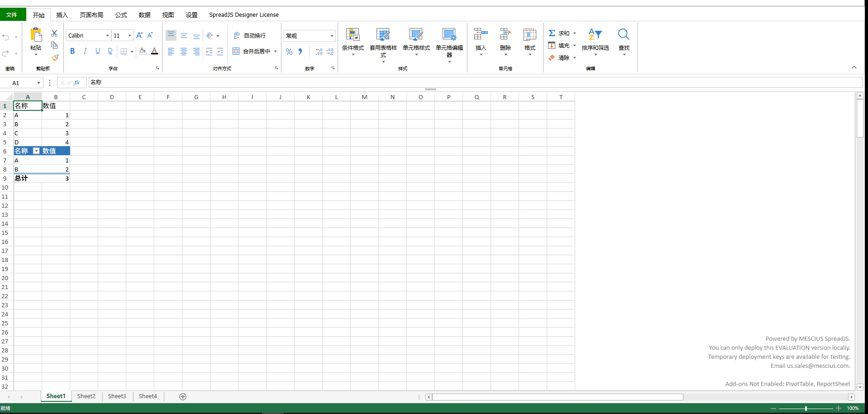Open the Fill (填充) dropdown arrow

(x=575, y=45)
